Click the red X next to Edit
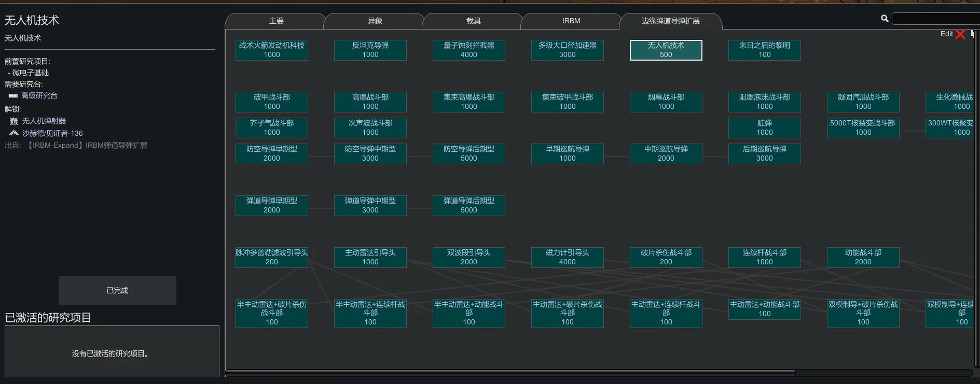 point(960,34)
